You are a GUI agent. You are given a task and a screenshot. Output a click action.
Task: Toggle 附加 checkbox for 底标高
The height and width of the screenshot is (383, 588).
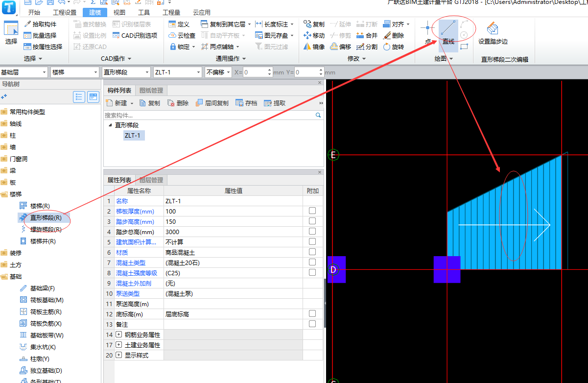coord(312,313)
